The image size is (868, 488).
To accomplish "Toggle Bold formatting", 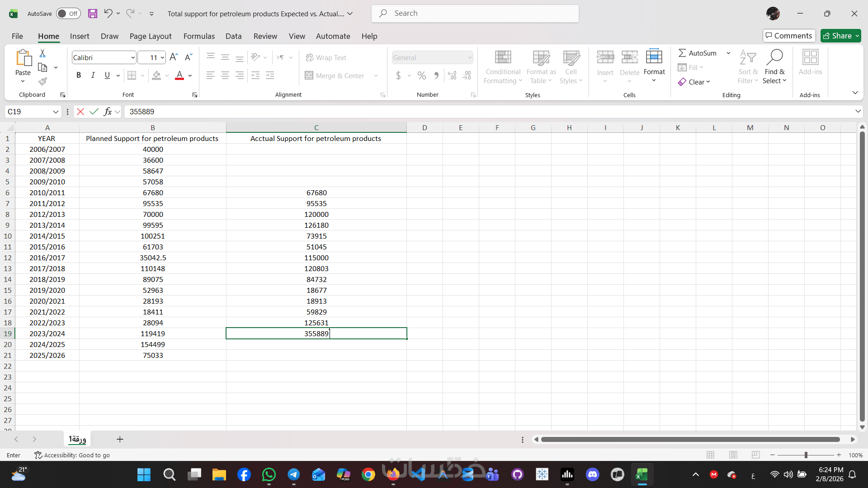I will 79,75.
